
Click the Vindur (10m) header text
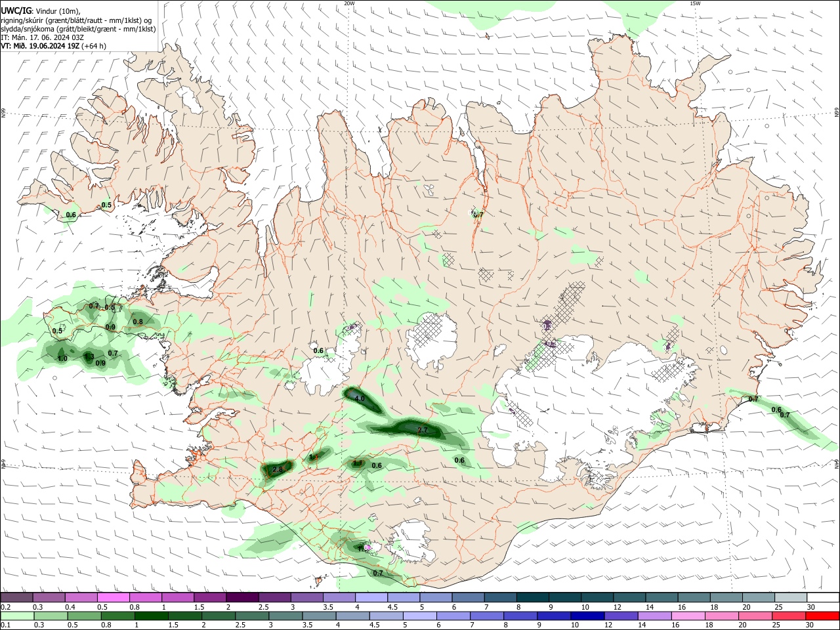(x=58, y=11)
